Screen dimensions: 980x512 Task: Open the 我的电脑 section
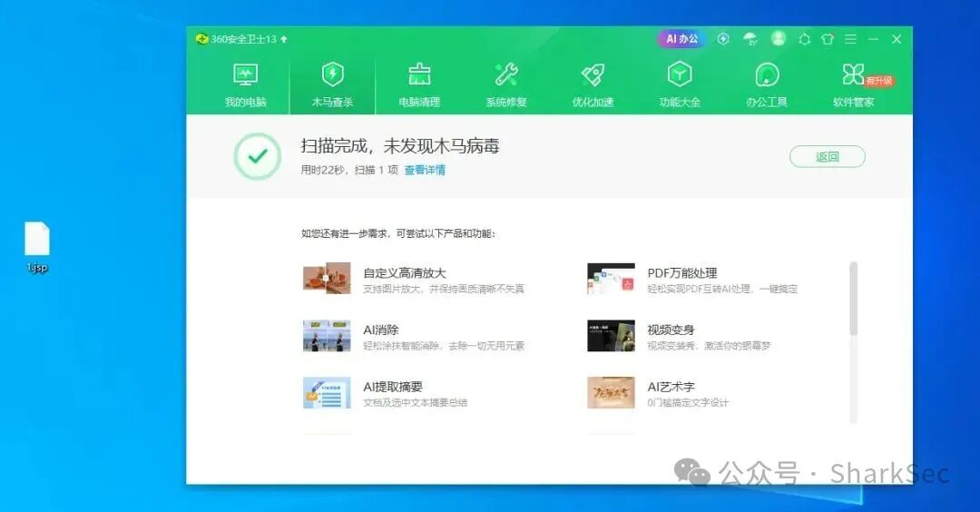245,85
